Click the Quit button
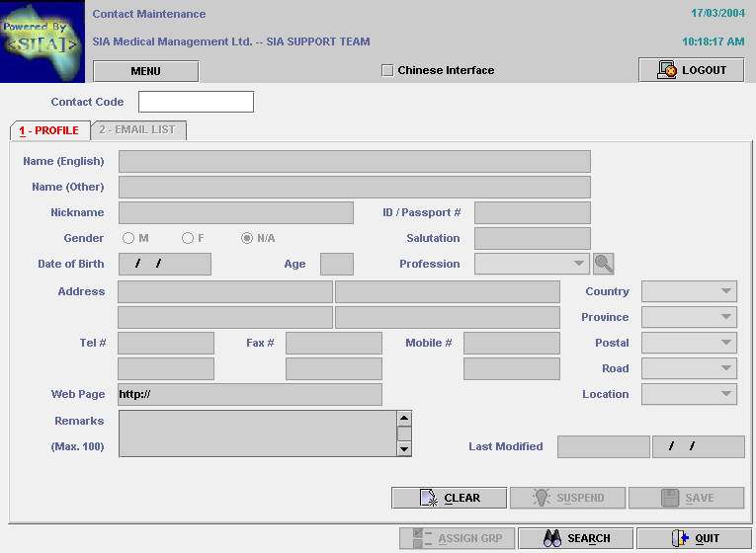This screenshot has width=756, height=553. click(x=694, y=538)
